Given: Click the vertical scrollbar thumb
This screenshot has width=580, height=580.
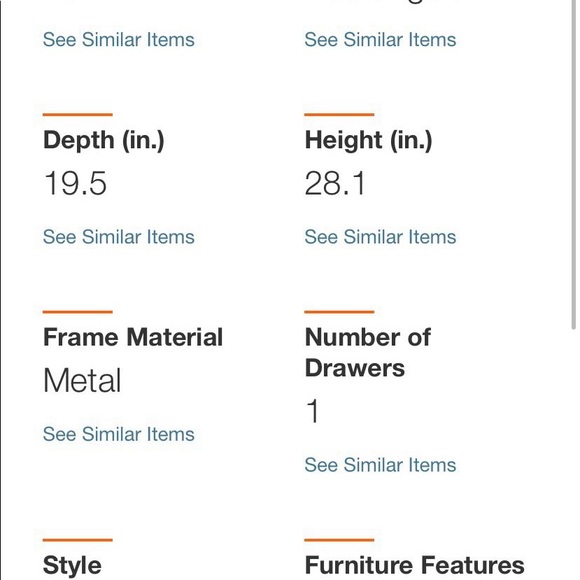Looking at the screenshot, I should point(573,163).
